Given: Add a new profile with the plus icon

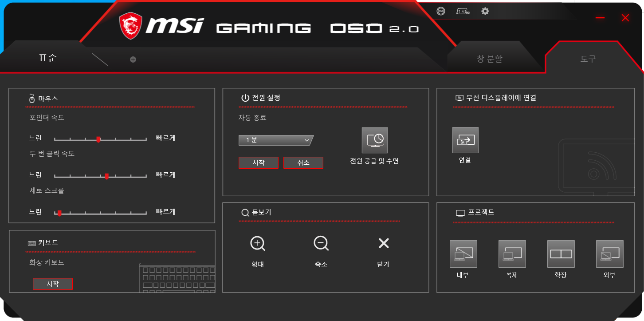Looking at the screenshot, I should click(133, 59).
